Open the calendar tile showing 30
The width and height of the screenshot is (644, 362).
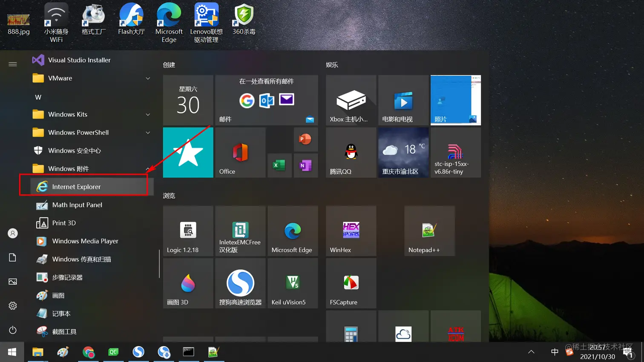pyautogui.click(x=188, y=100)
